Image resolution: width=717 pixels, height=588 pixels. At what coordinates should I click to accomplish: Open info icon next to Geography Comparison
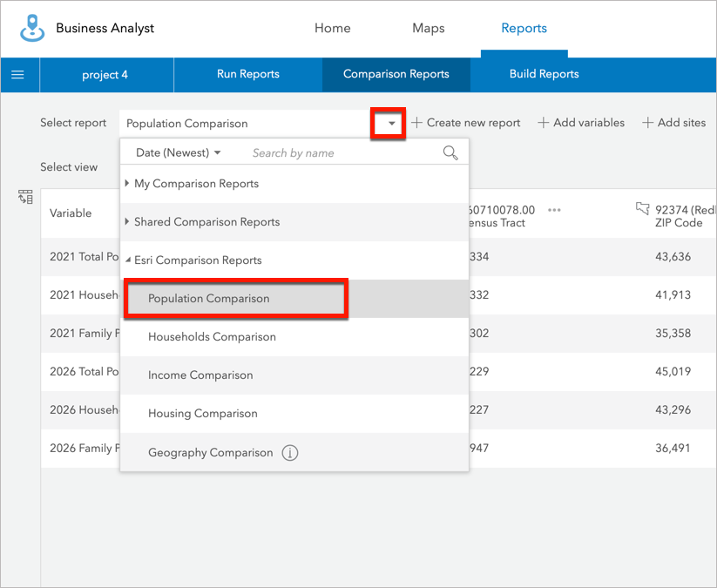click(290, 453)
